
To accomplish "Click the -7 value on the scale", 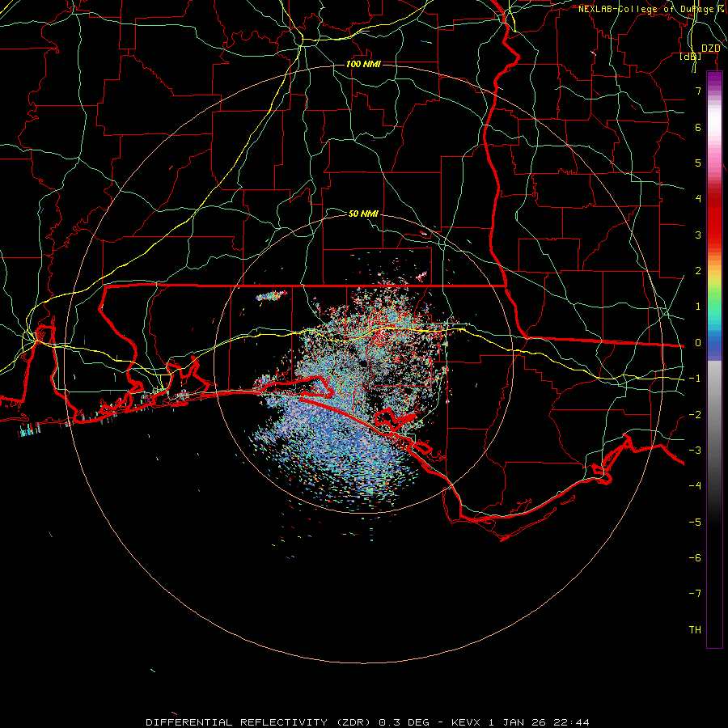I will tap(695, 594).
